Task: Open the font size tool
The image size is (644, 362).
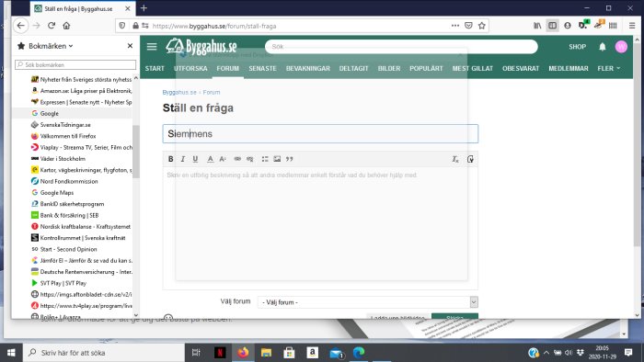Action: coord(223,159)
